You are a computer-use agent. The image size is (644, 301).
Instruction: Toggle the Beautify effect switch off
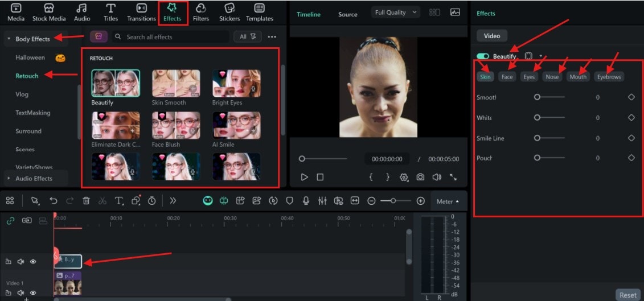click(483, 56)
